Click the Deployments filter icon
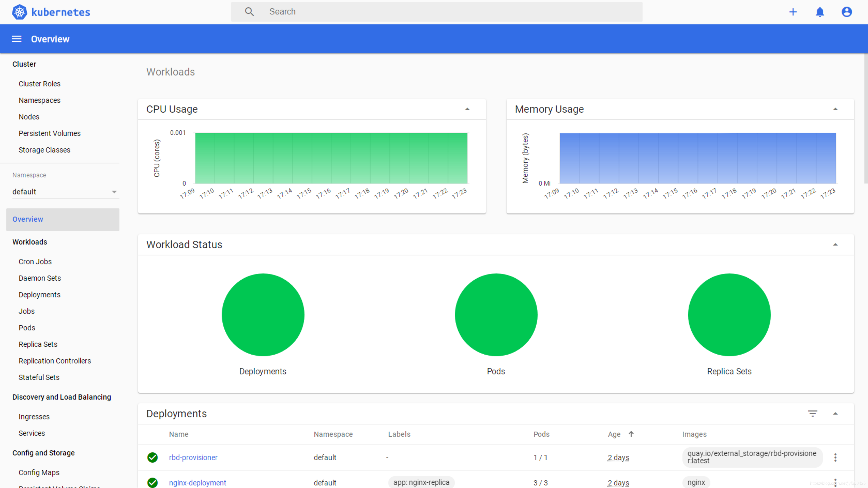The height and width of the screenshot is (488, 868). (x=812, y=414)
